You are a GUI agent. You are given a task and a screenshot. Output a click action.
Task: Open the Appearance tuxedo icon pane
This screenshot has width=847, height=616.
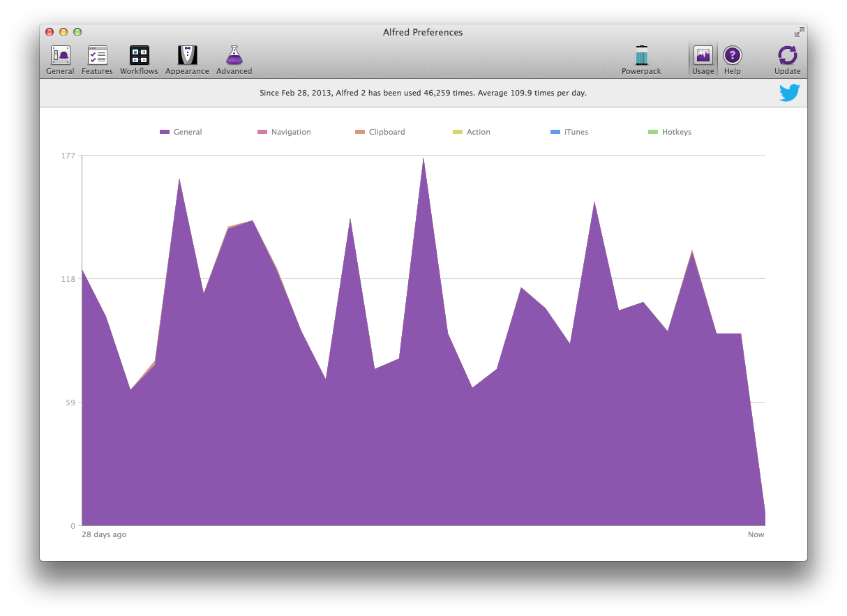coord(187,60)
